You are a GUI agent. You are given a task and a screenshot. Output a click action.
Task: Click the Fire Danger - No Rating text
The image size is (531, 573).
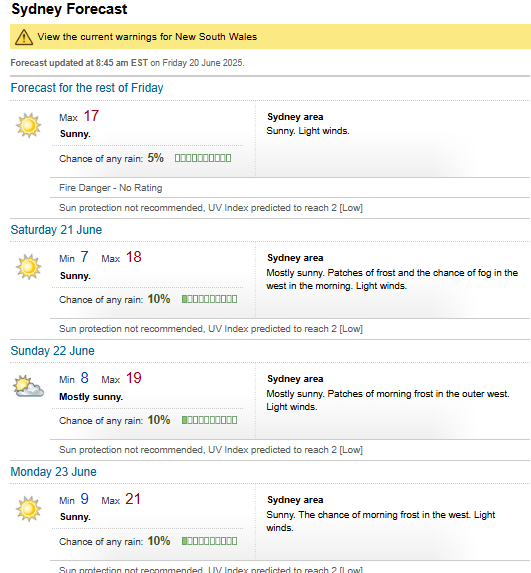pos(111,188)
